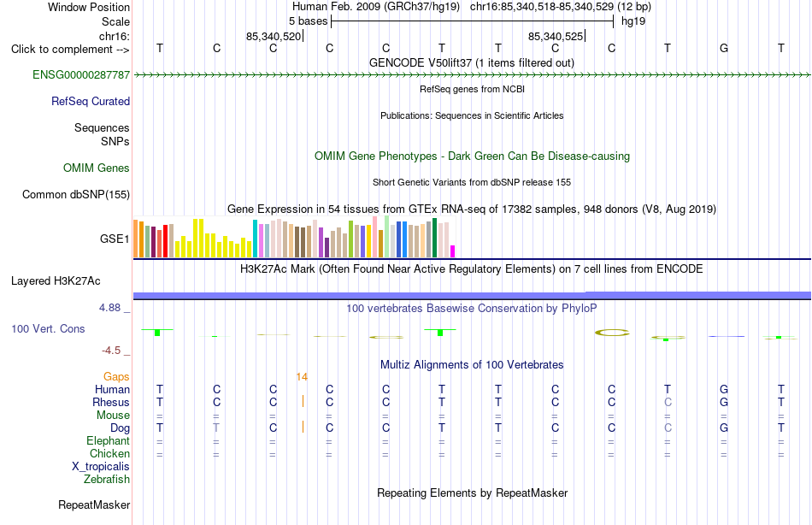
Task: Click the SNPs track label
Action: tap(115, 141)
